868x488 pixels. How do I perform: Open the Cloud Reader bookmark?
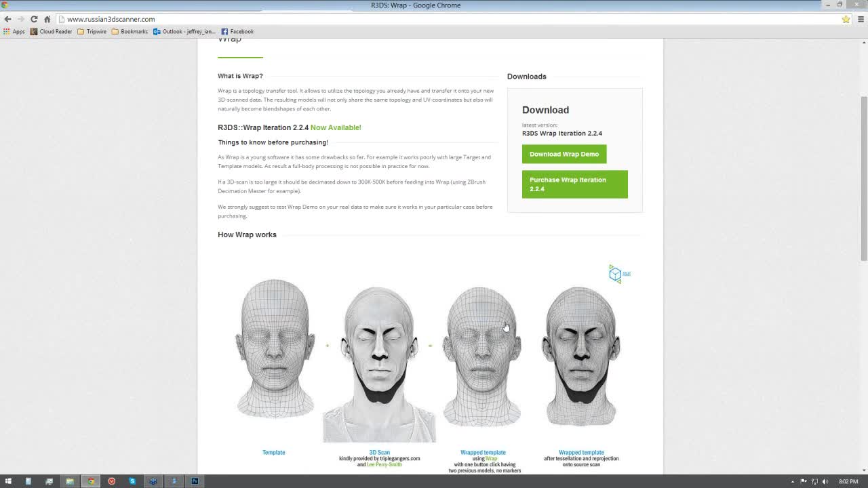tap(52, 31)
